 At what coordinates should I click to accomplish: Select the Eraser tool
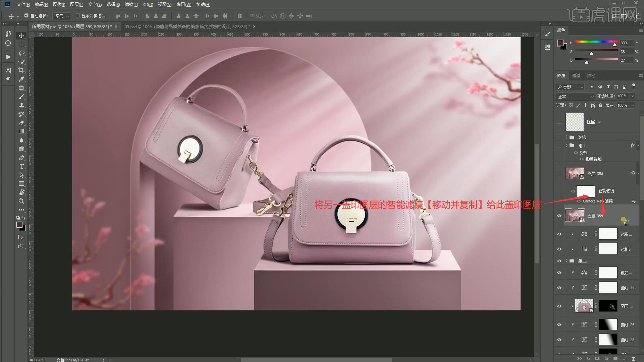pos(21,123)
